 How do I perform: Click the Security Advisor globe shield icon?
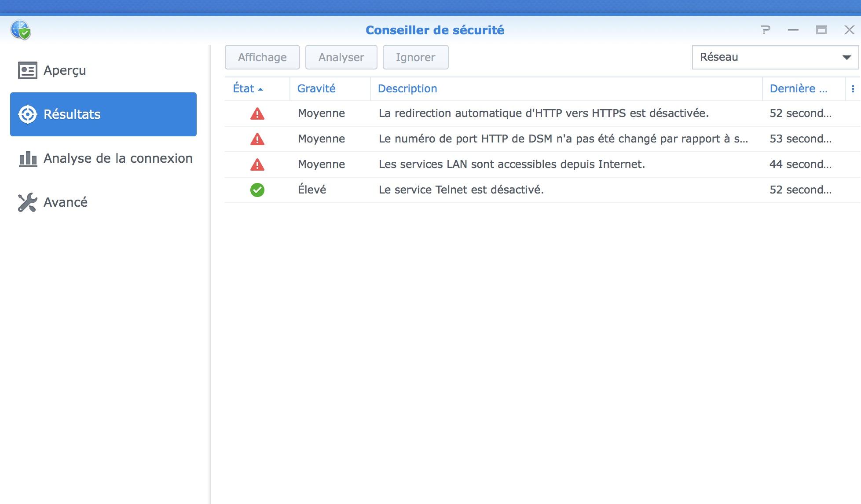coord(21,30)
